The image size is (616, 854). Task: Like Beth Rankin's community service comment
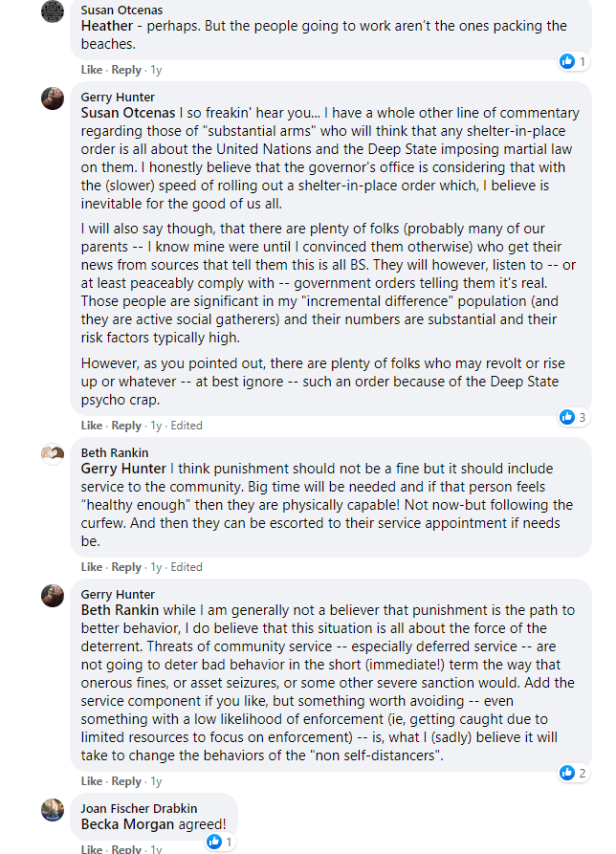(x=92, y=567)
